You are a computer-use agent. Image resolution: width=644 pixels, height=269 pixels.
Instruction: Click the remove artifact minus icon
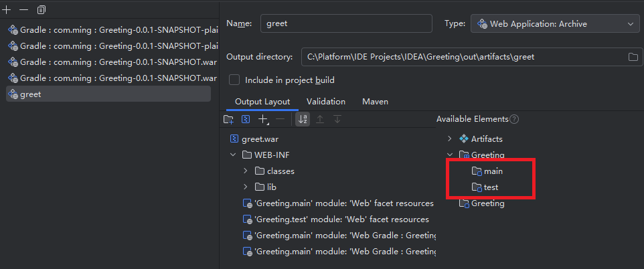(24, 9)
